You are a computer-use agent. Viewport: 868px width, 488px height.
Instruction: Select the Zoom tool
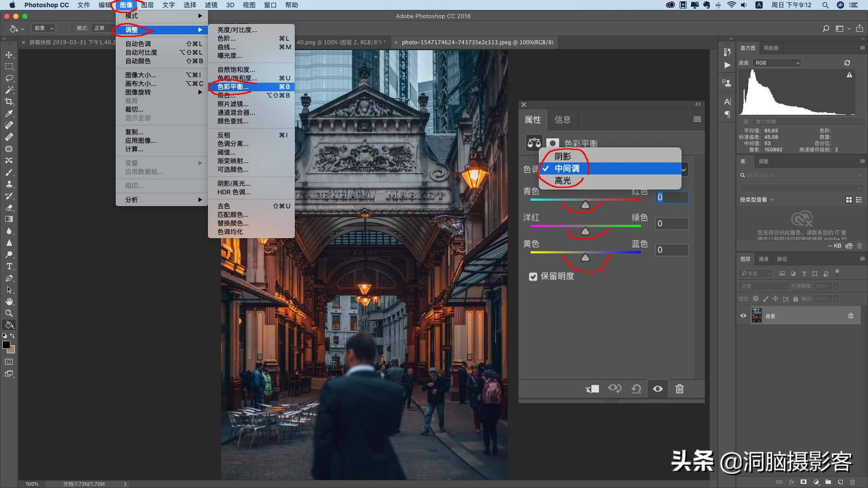tap(9, 313)
